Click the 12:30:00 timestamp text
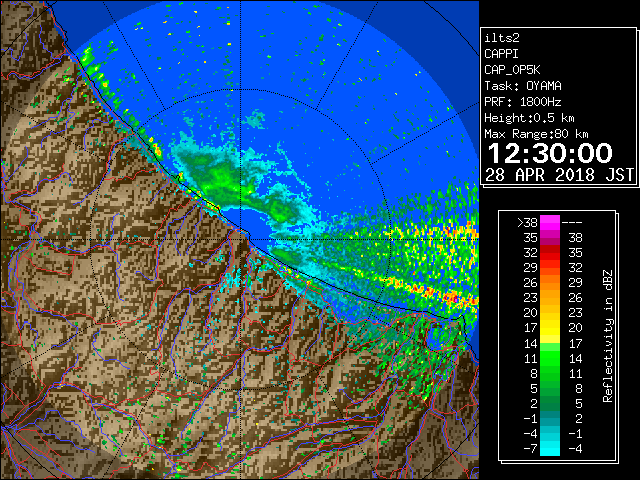 (550, 153)
